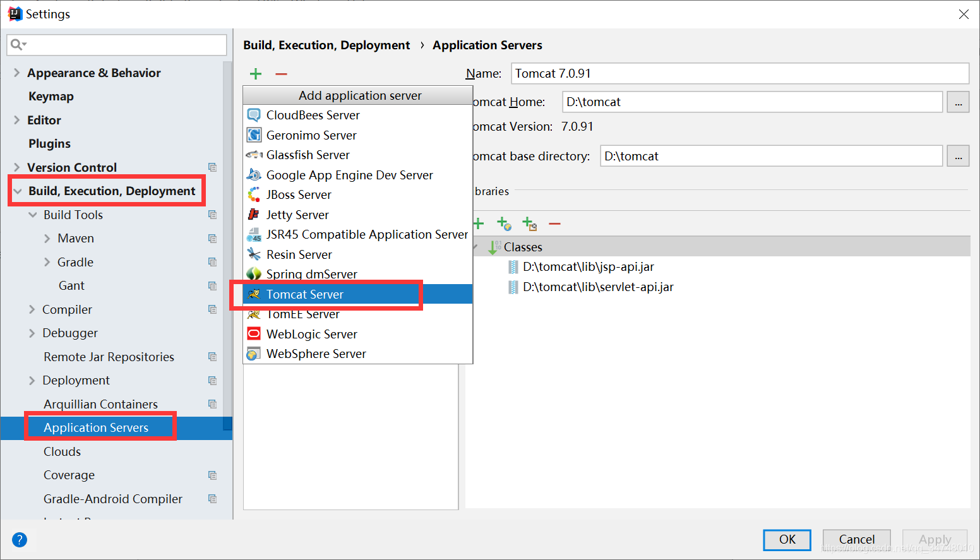Click the CloudBees Server icon
Screen dimensions: 980x560
254,115
